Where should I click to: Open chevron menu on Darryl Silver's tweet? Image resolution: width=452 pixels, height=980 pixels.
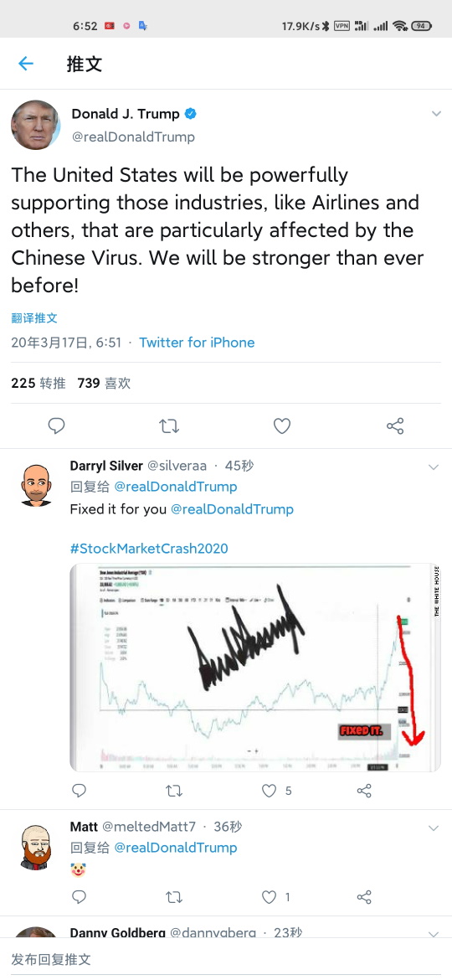point(434,467)
